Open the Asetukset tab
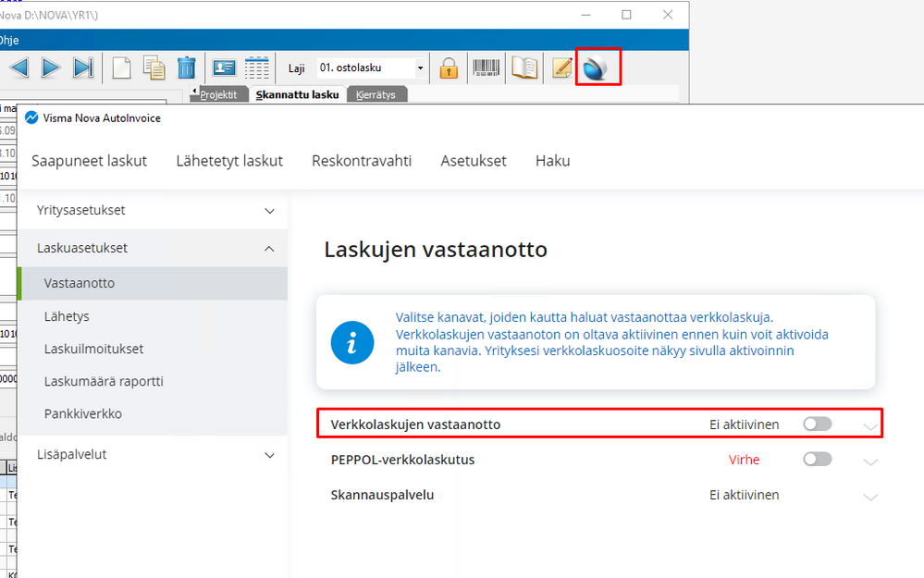924x578 pixels. (474, 161)
